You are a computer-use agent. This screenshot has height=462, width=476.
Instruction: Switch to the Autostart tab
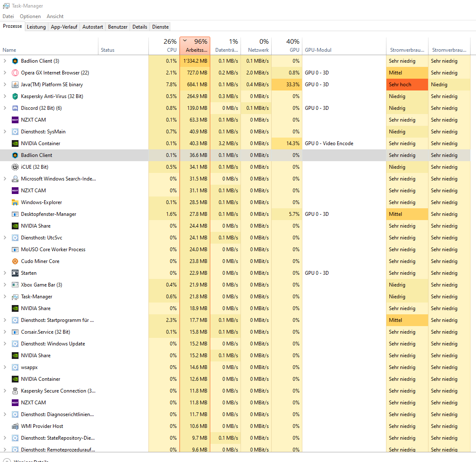click(93, 27)
